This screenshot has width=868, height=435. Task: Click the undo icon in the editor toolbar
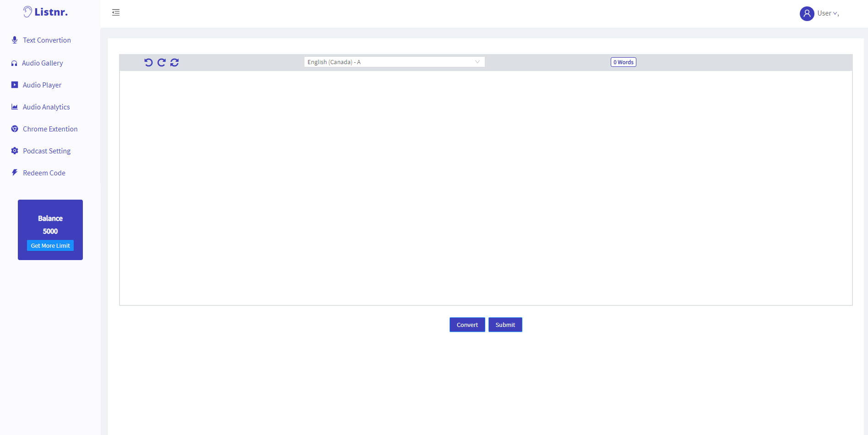coord(148,62)
